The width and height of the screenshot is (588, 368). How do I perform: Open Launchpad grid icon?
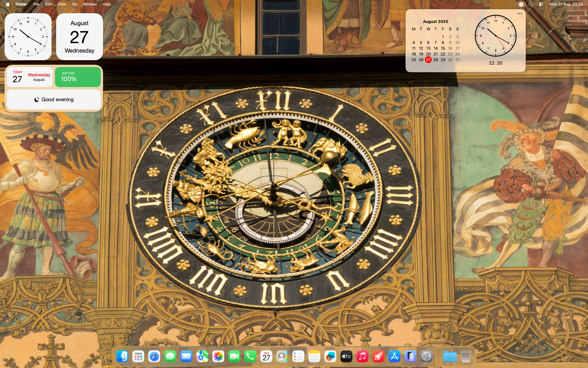(138, 356)
